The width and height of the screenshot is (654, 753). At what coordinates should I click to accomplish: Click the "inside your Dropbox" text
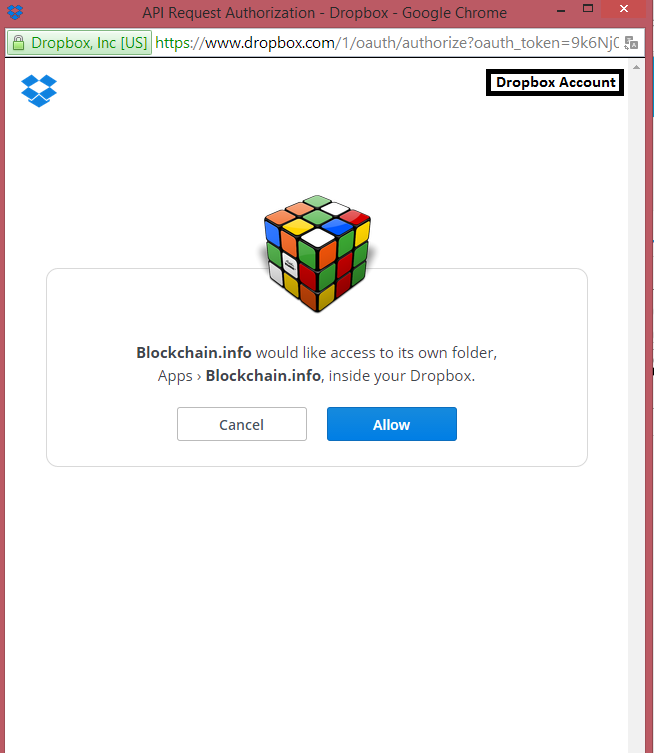[401, 376]
